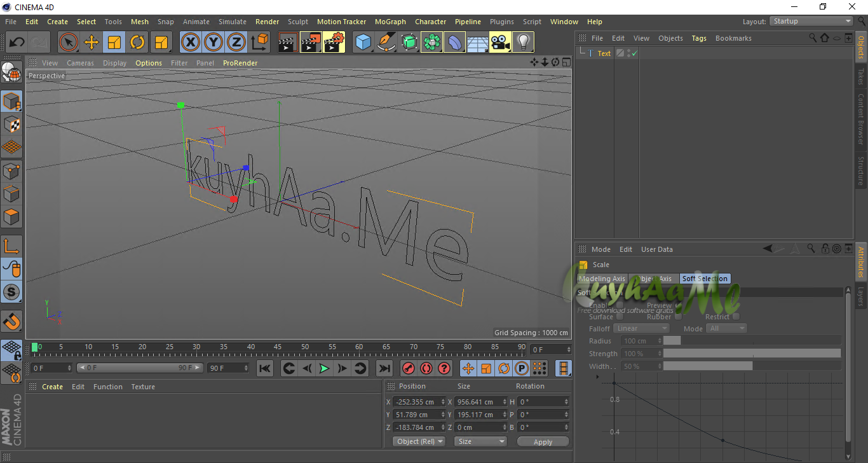This screenshot has width=868, height=463.
Task: Toggle Text object visibility checkmark
Action: 634,53
